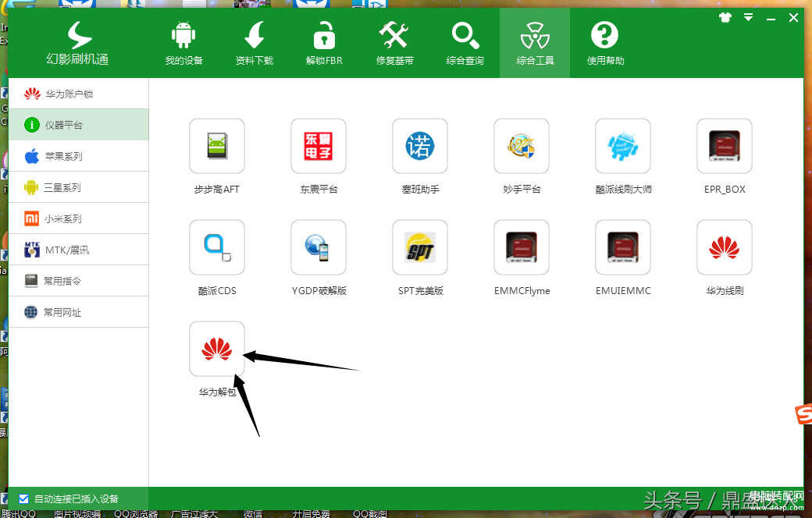
Task: Open the dropdown menu arrow in title bar
Action: tap(748, 17)
